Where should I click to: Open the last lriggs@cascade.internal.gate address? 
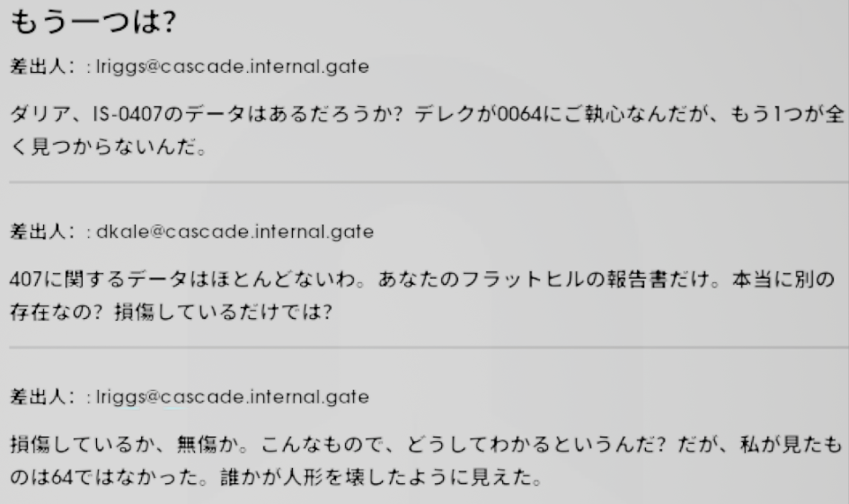point(233,397)
